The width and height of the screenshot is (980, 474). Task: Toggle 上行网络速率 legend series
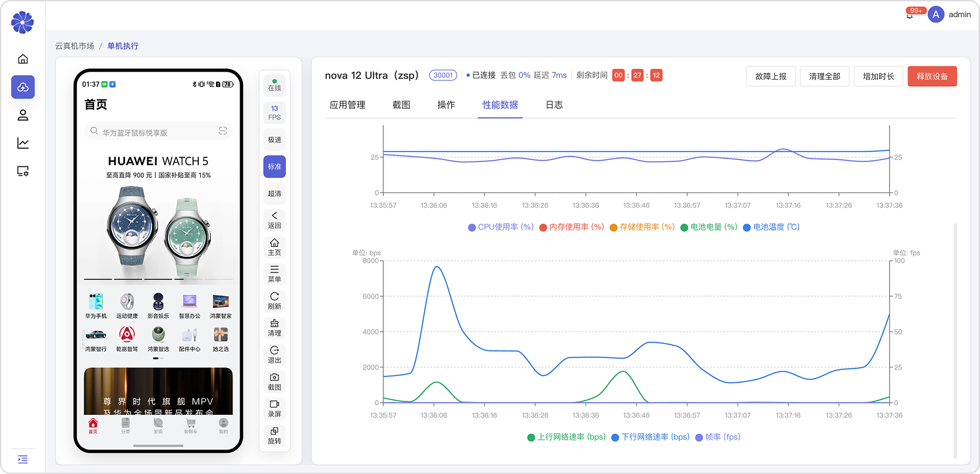[x=566, y=437]
